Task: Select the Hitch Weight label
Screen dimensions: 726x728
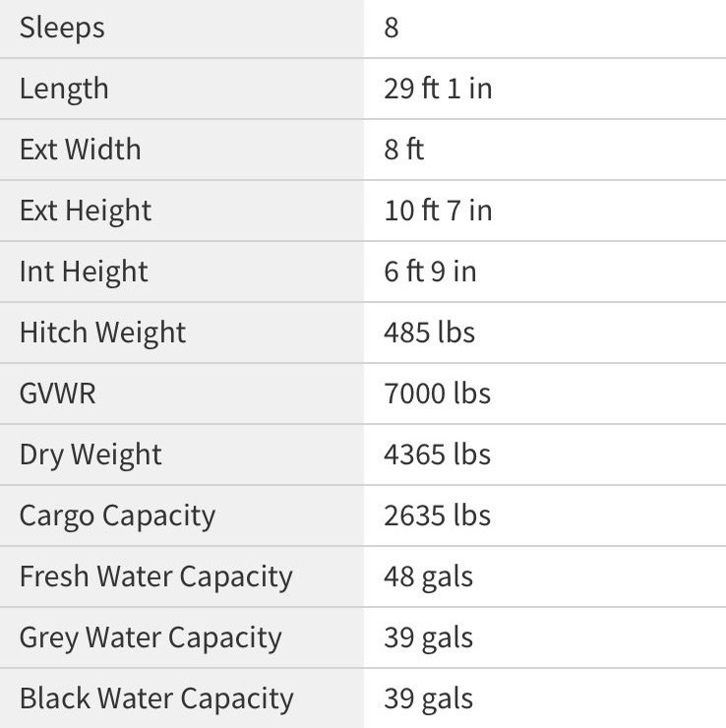Action: click(x=102, y=333)
